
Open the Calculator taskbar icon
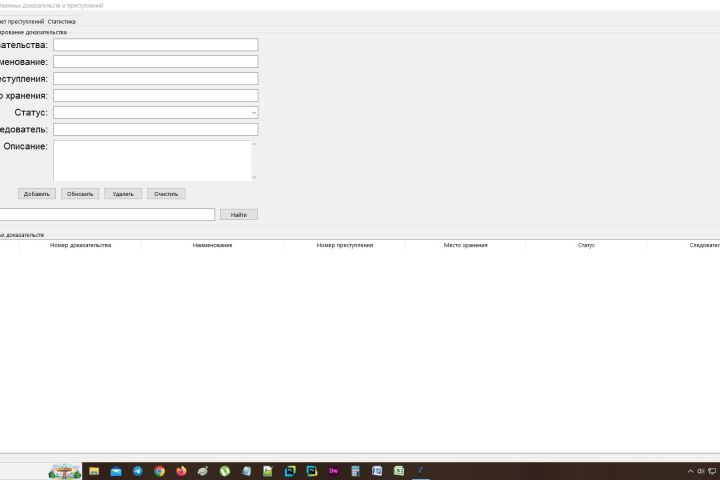[355, 471]
